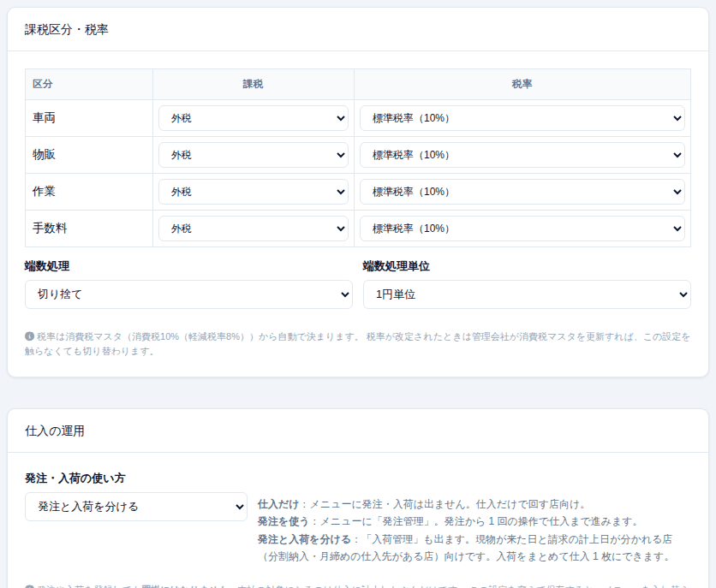Open the 端数処理 dropdown showing 切り捨て
Image resolution: width=716 pixels, height=588 pixels.
tap(188, 294)
